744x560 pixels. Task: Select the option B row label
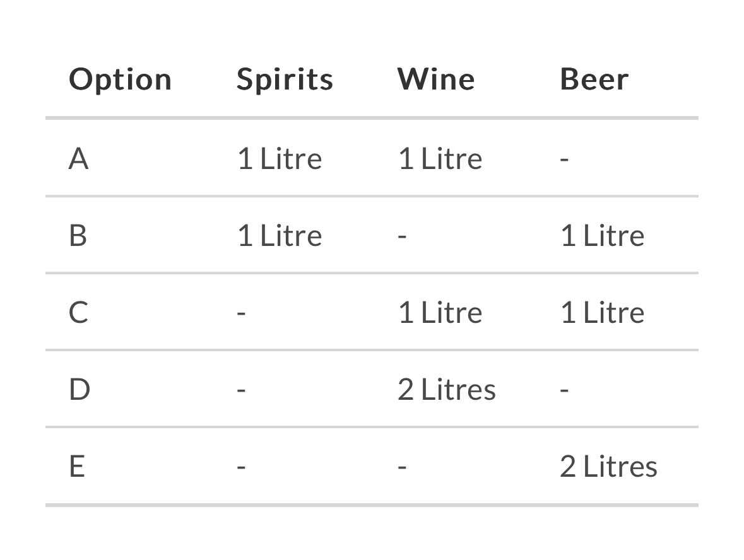[x=78, y=236]
